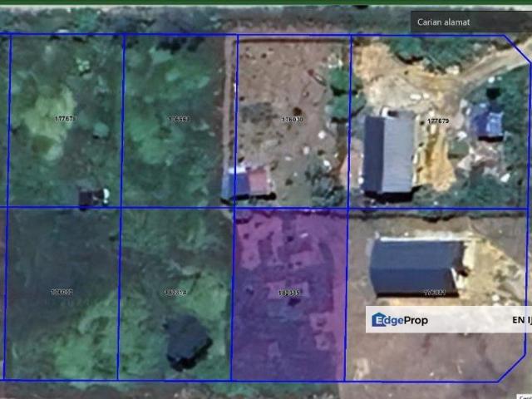Select the small blue-roofed house beside the dirt road
532x399 pixels.
pyautogui.click(x=488, y=123)
